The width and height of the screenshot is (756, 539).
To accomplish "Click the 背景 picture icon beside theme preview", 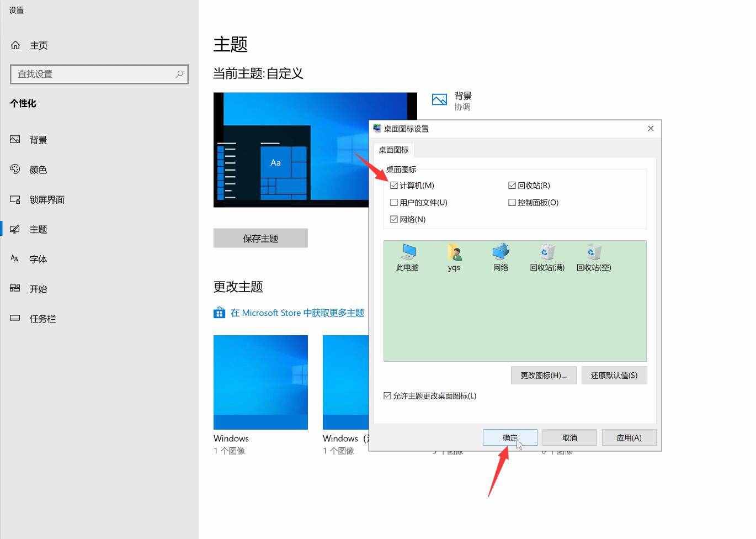I will tap(439, 100).
